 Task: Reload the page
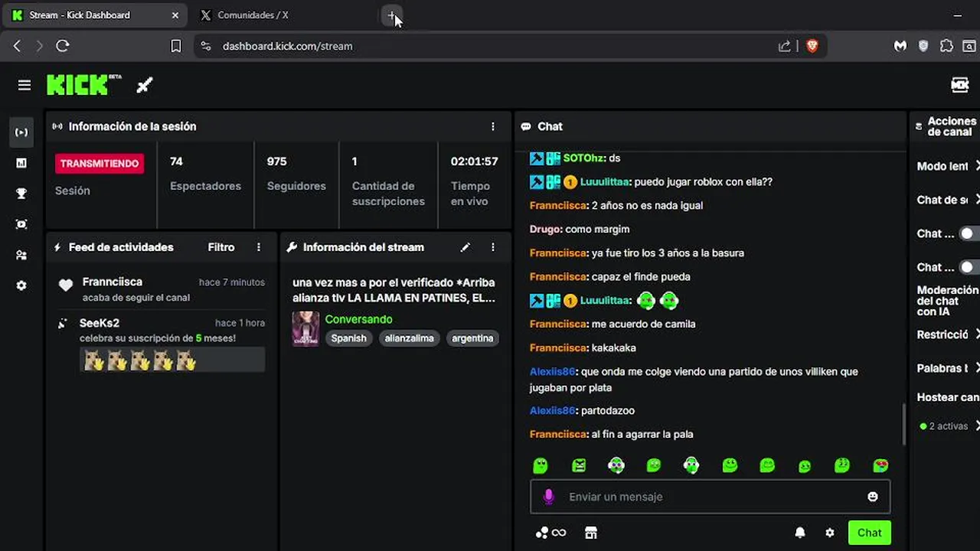[x=63, y=46]
